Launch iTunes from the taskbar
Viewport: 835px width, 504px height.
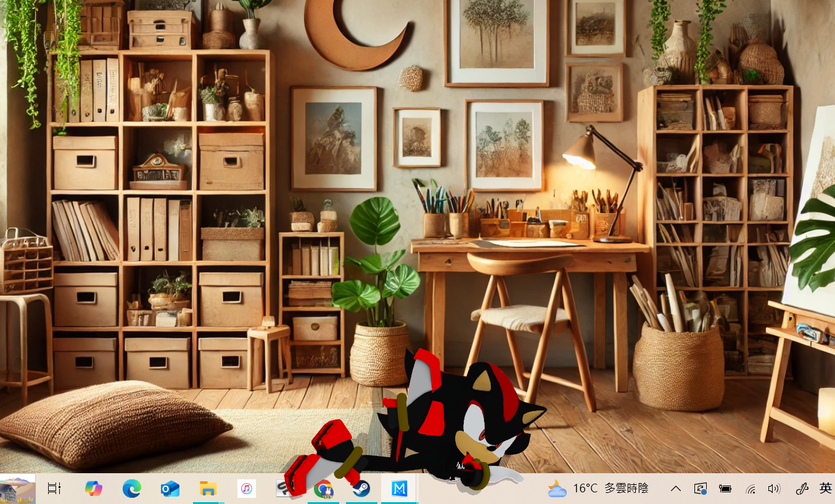tap(246, 489)
